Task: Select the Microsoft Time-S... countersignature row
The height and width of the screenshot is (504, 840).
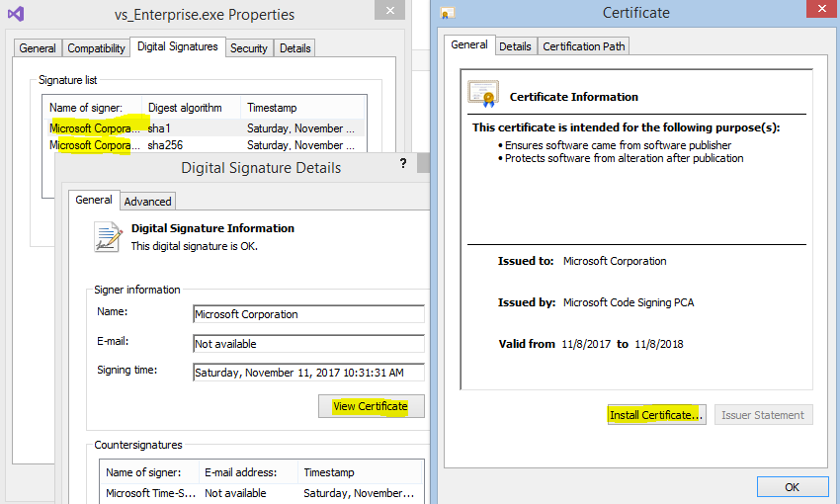Action: 262,493
